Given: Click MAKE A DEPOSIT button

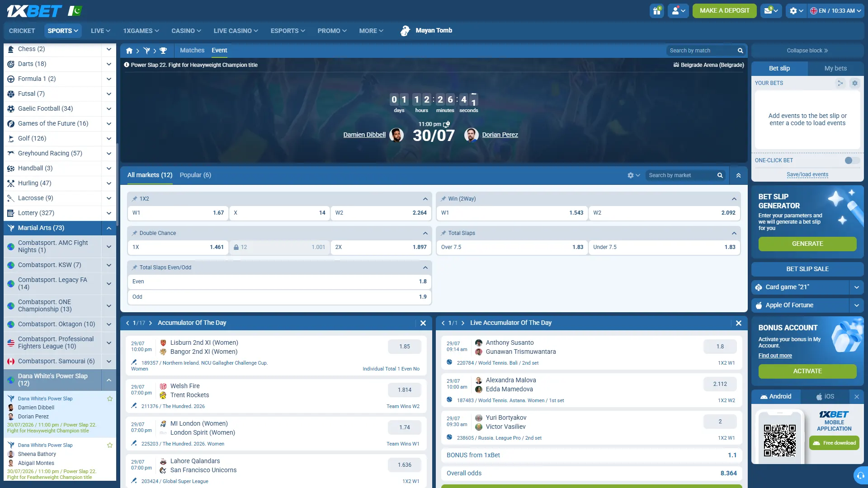Looking at the screenshot, I should click(x=724, y=11).
